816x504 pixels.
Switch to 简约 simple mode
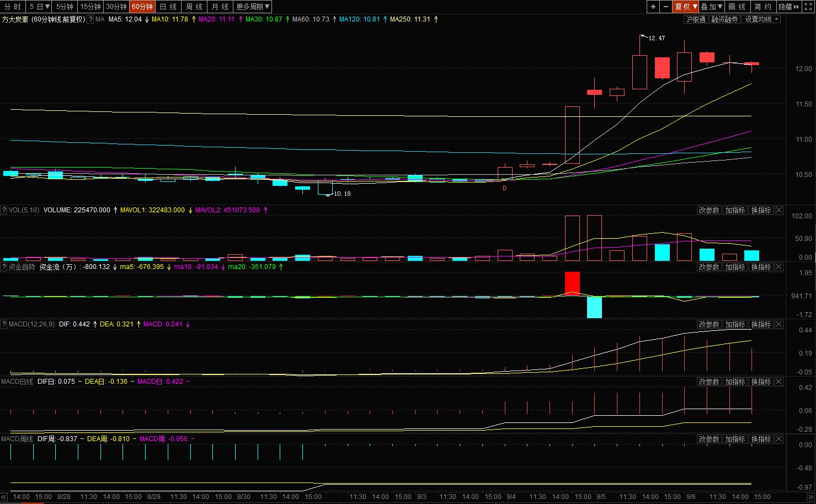point(763,7)
